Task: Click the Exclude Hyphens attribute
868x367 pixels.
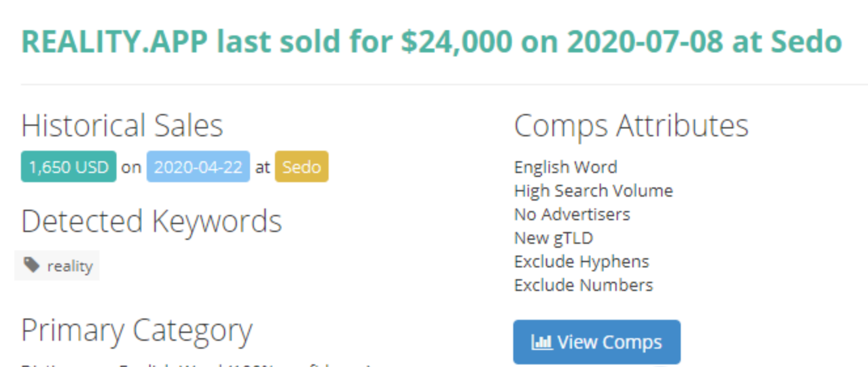Action: [x=581, y=261]
